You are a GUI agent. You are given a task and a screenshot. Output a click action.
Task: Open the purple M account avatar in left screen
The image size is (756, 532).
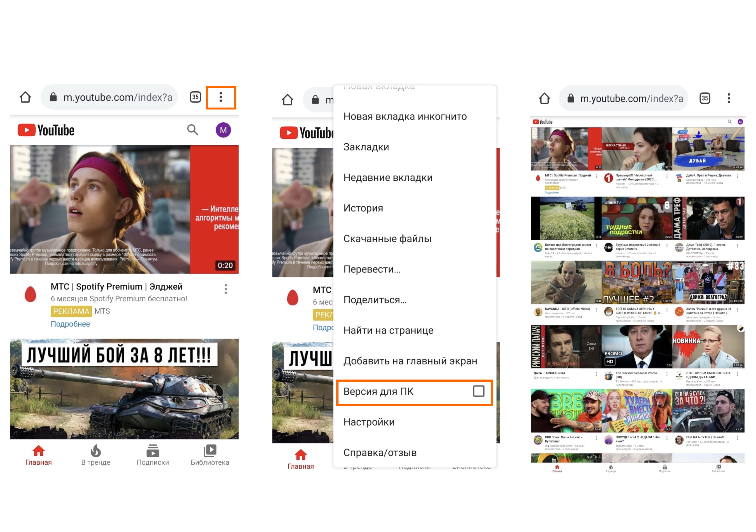(223, 130)
